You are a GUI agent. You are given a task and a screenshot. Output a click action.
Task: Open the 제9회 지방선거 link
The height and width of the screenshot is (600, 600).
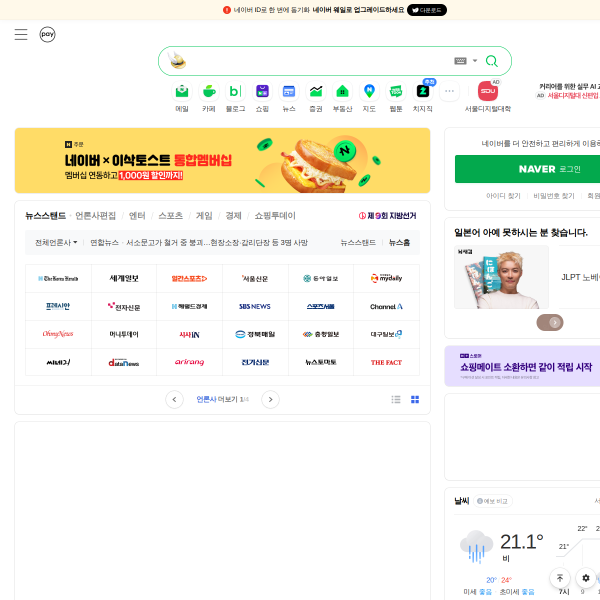[x=387, y=216]
